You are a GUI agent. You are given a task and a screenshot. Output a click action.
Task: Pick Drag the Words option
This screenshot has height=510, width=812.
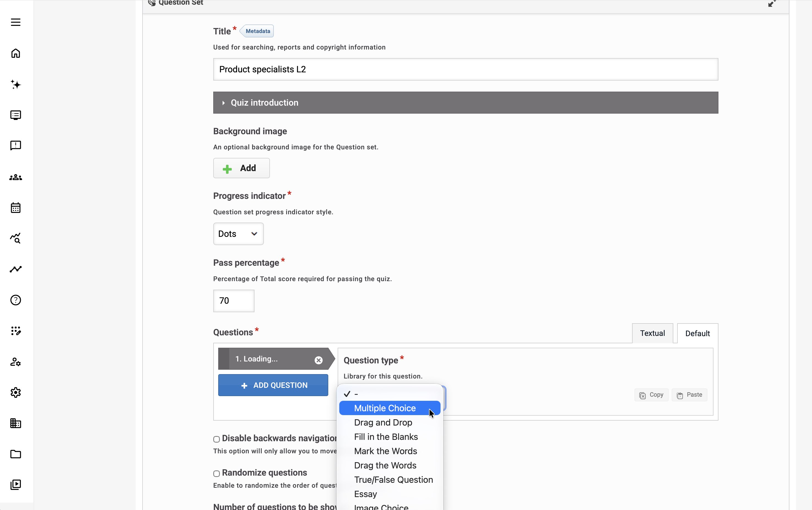point(389,465)
